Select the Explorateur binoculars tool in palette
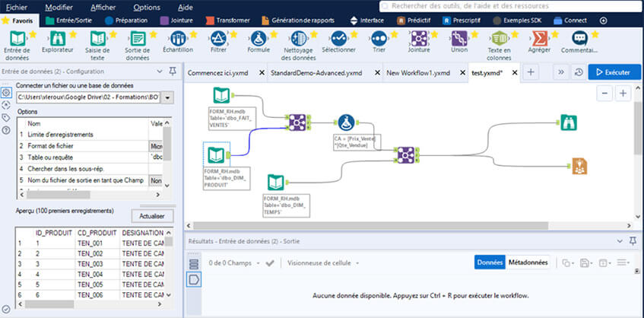644x318 pixels. [x=58, y=39]
